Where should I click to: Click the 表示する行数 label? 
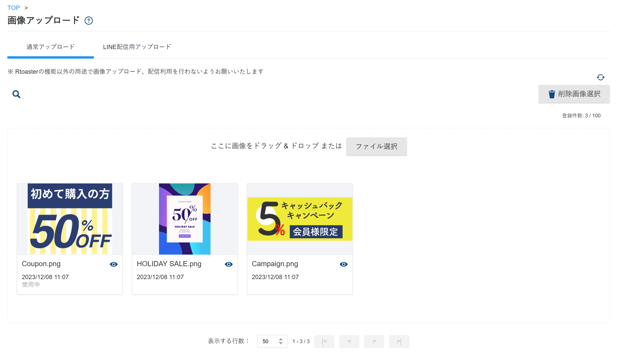(x=228, y=341)
